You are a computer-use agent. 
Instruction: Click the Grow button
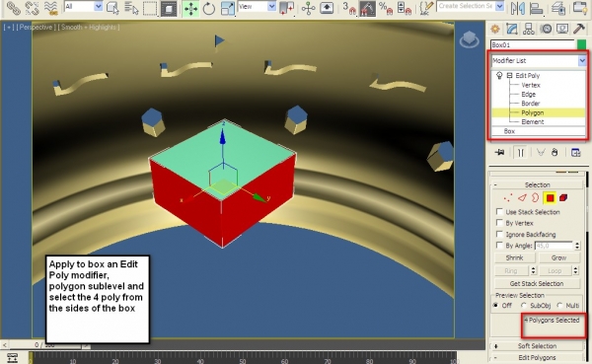[x=558, y=257]
